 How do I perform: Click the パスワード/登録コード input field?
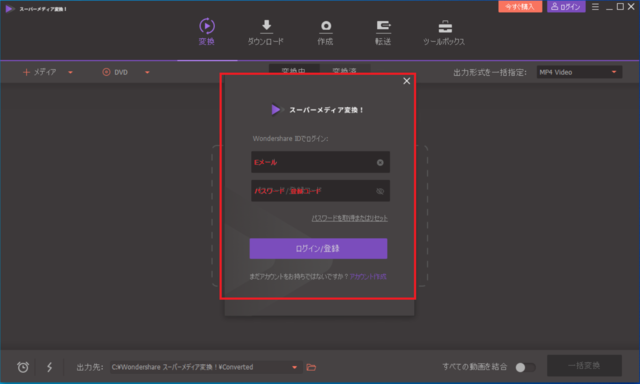[320, 191]
